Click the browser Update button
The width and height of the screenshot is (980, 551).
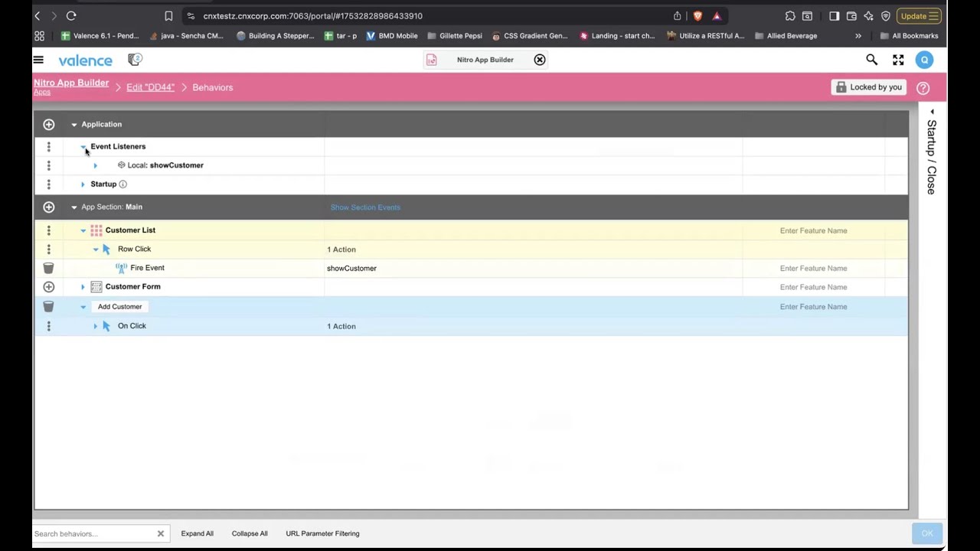coord(919,15)
